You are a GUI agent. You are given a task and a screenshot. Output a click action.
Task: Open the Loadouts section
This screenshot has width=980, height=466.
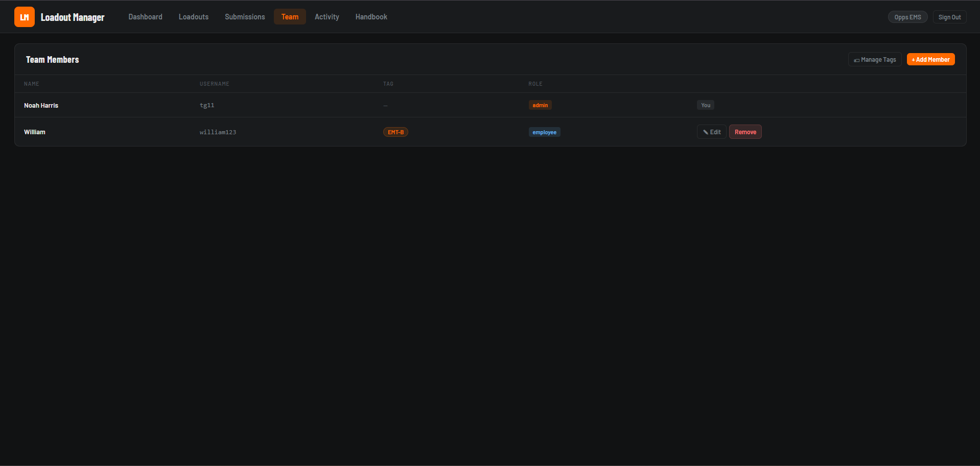pyautogui.click(x=194, y=16)
